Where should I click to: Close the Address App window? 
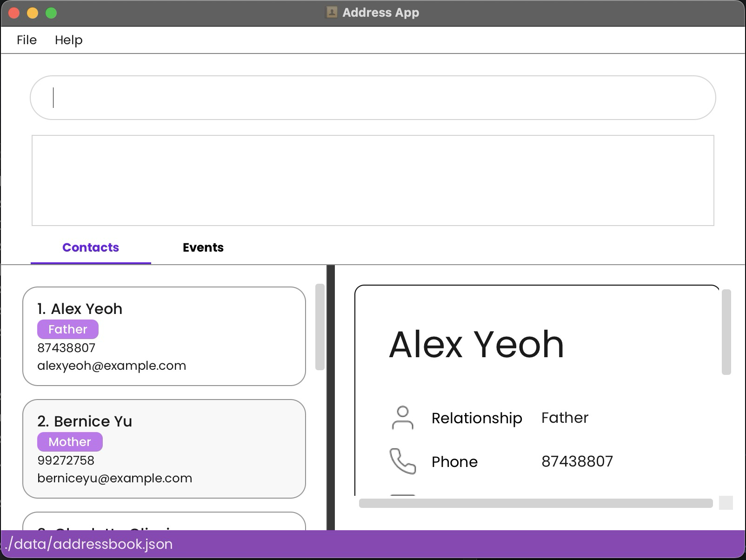(14, 13)
